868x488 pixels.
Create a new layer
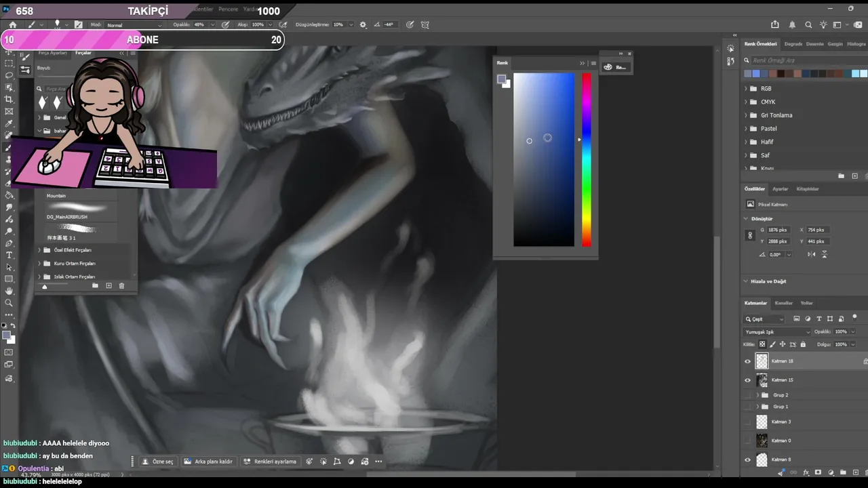pyautogui.click(x=854, y=472)
